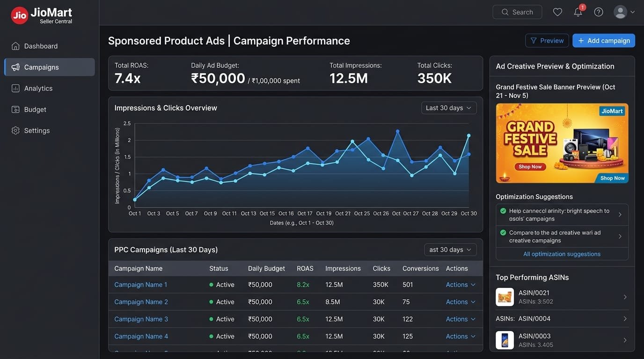Open the user profile avatar
The width and height of the screenshot is (644, 359).
[x=620, y=12]
